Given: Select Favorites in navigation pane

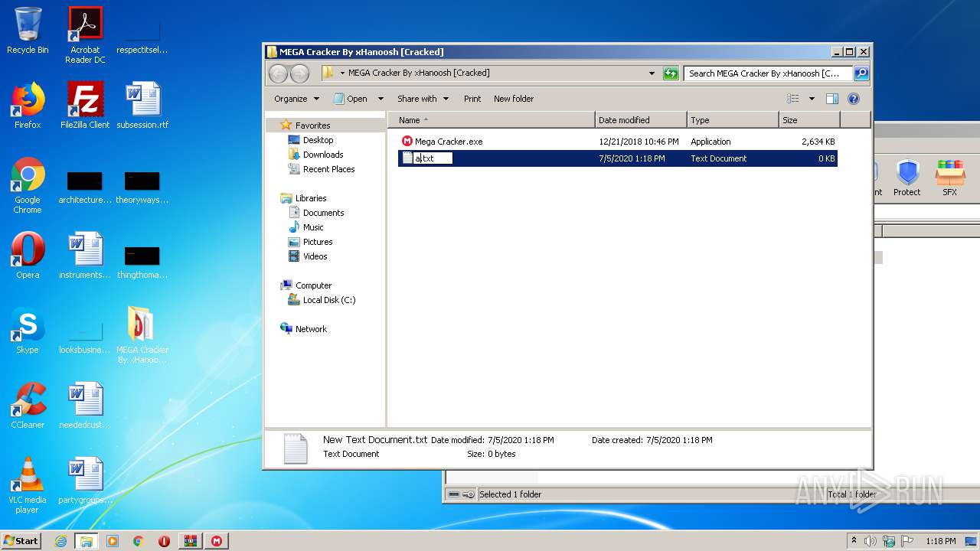Looking at the screenshot, I should (313, 126).
